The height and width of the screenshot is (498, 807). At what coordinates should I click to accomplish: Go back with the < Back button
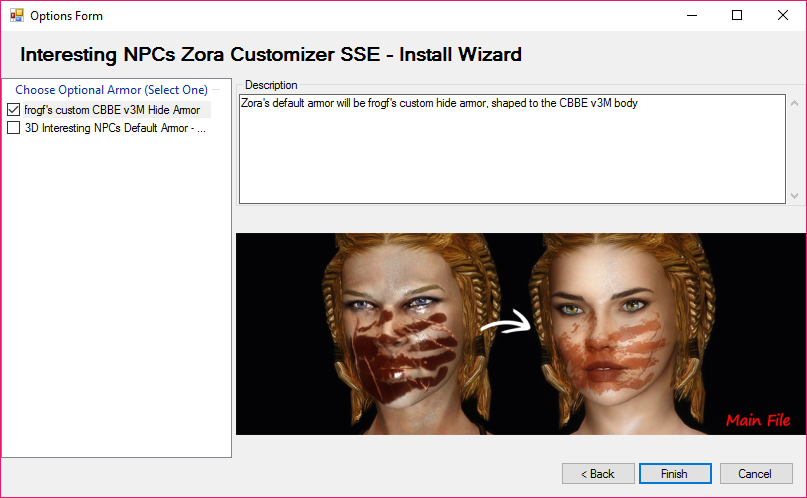tap(598, 473)
